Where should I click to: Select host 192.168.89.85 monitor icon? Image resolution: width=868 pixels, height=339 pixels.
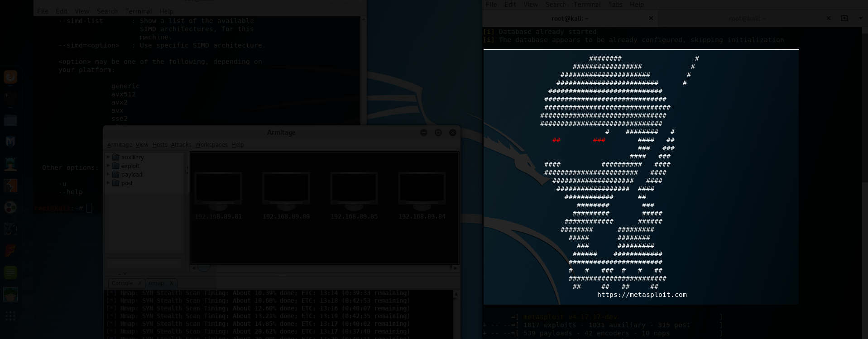pos(354,191)
